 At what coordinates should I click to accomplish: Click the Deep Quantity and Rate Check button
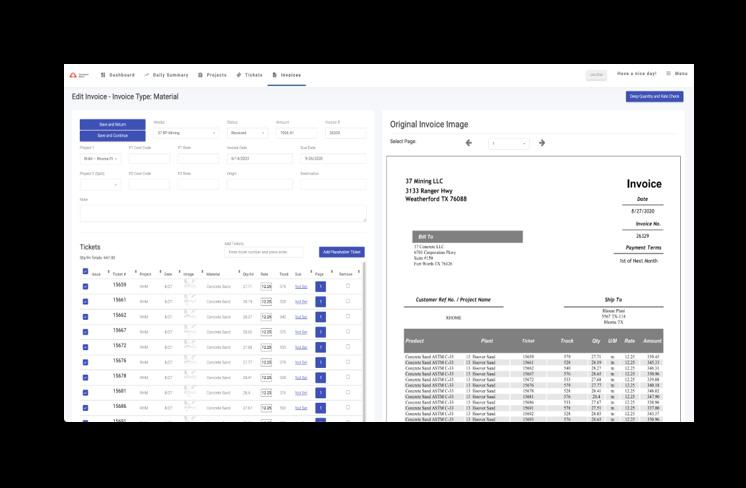(x=654, y=97)
